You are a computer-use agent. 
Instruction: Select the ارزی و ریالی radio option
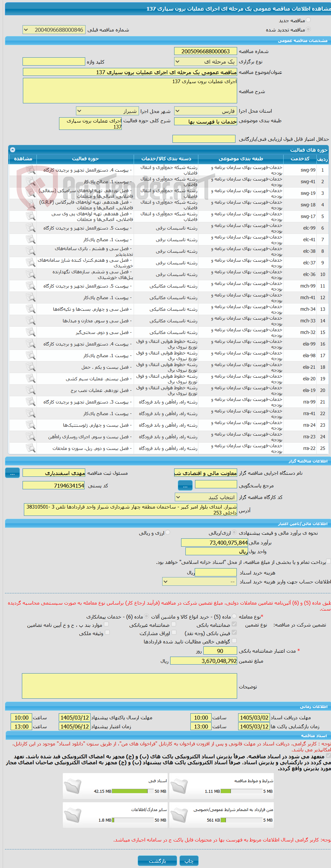click(x=168, y=532)
